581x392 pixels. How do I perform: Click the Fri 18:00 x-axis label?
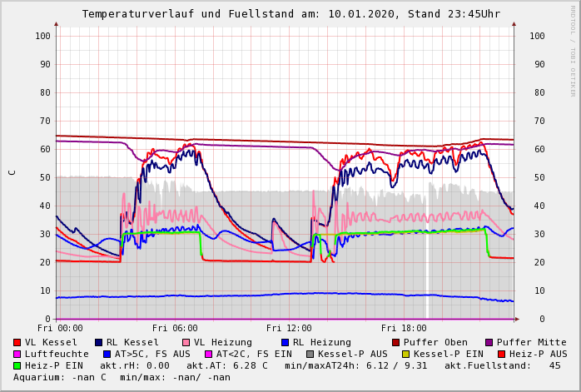(x=404, y=329)
